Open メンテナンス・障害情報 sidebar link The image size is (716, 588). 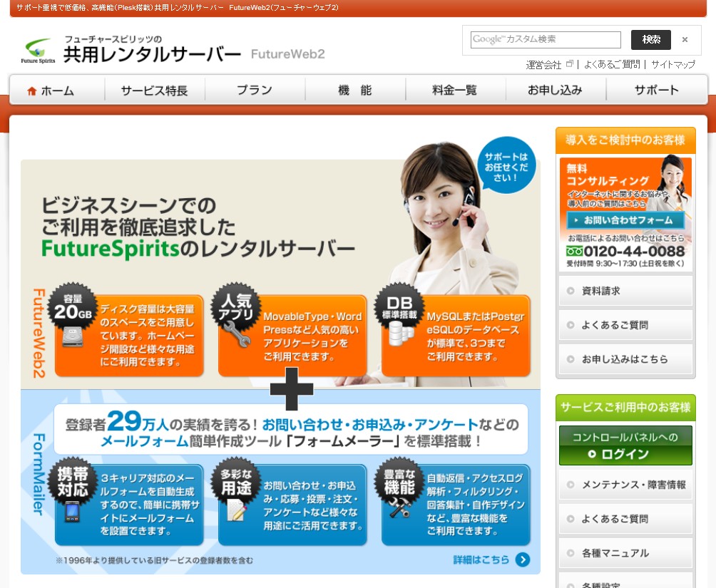(625, 485)
